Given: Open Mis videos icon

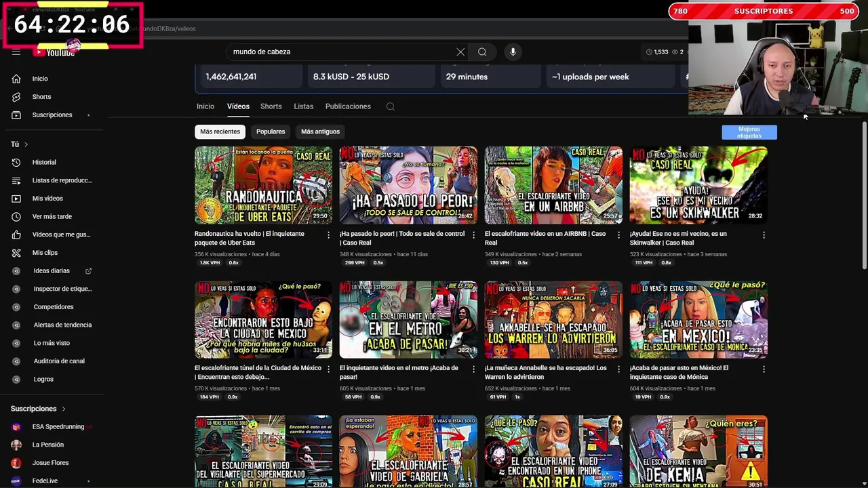Looking at the screenshot, I should pos(16,199).
